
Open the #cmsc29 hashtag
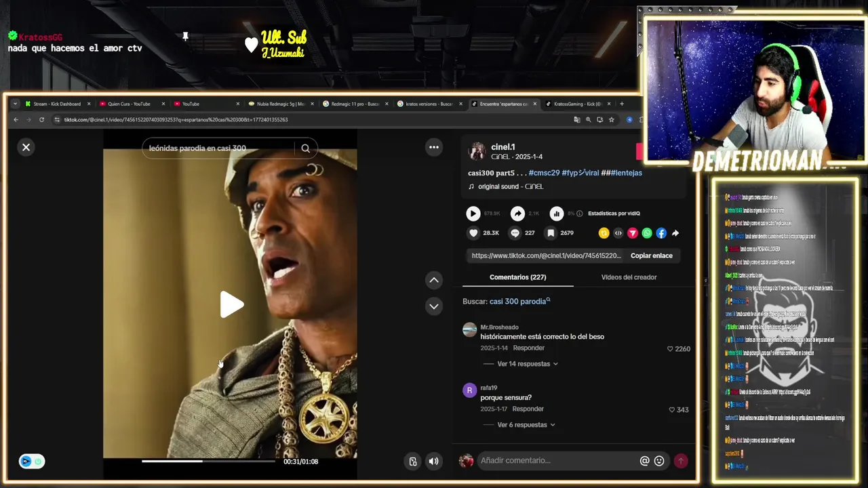[x=544, y=173]
